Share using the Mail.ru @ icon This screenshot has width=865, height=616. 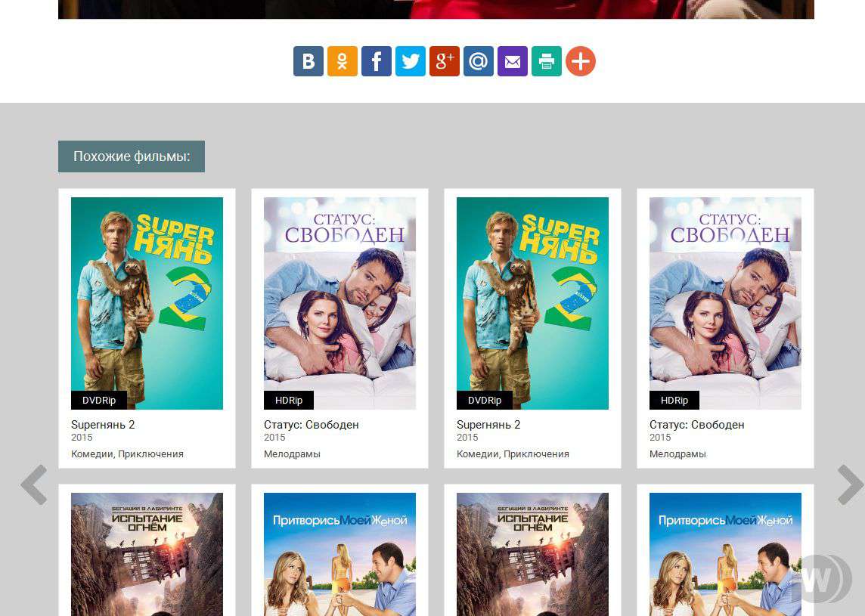(x=479, y=61)
